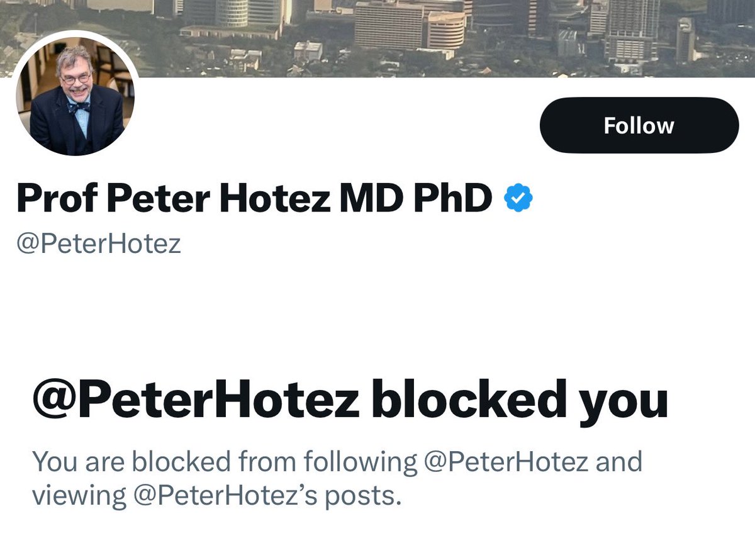
Task: Click the bow tie in the avatar
Action: point(77,107)
